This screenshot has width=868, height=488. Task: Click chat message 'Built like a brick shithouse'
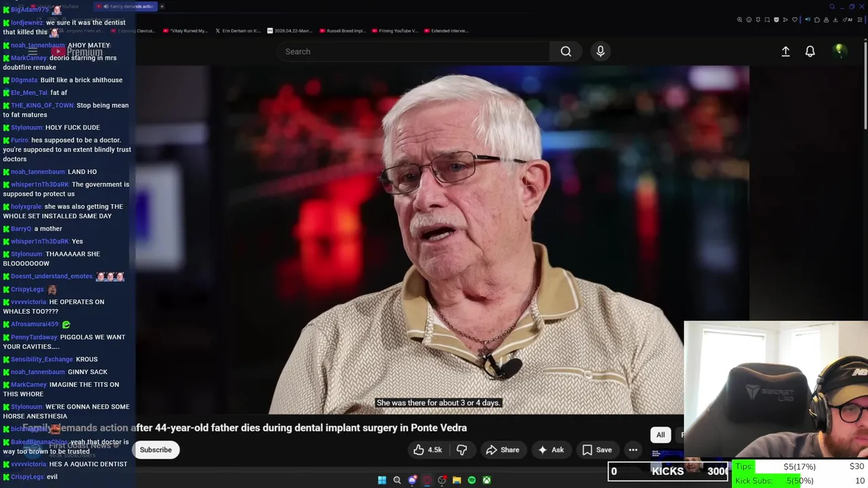click(x=81, y=80)
